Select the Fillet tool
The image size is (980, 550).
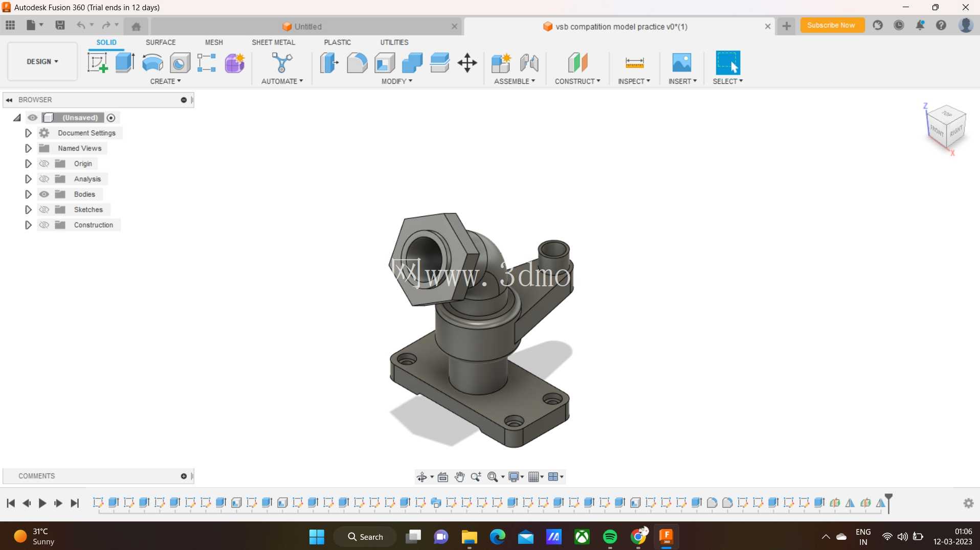coord(357,63)
